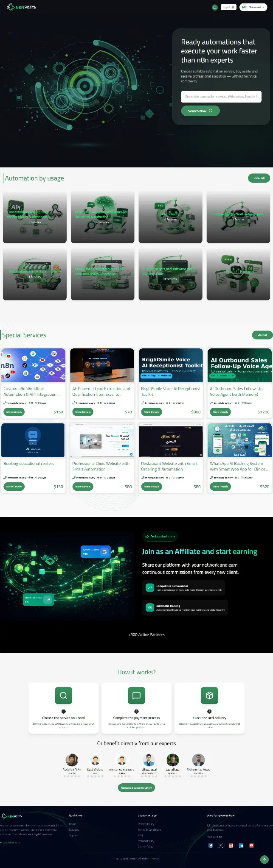Click the Request a custom system button
Viewport: 273px width, 868px height.
tap(136, 787)
